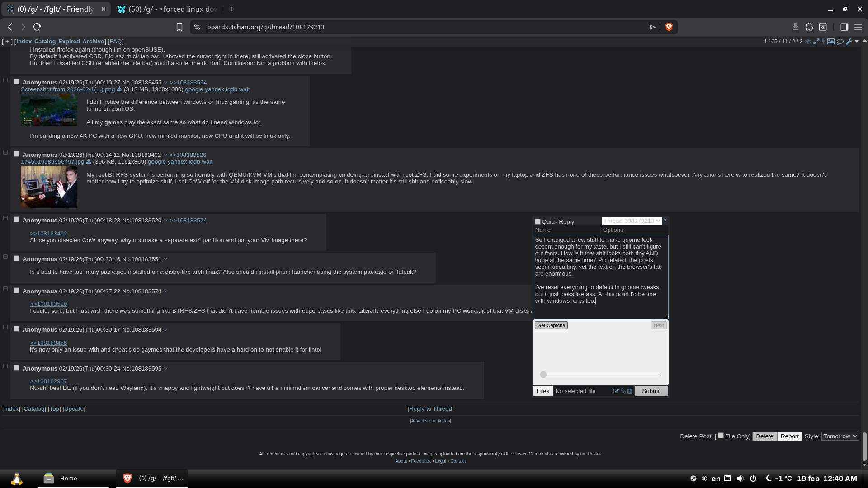This screenshot has height=488, width=868.
Task: Click the Submit button
Action: point(651,391)
